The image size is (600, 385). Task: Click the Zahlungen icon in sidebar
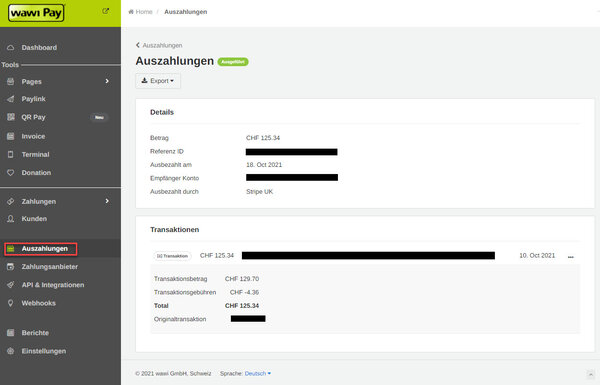coord(11,201)
